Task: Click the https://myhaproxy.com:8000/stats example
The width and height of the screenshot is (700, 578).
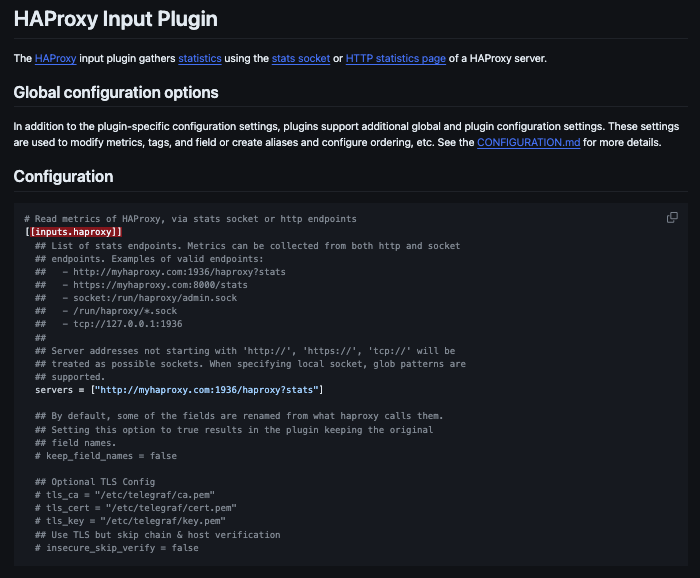Action: [160, 285]
